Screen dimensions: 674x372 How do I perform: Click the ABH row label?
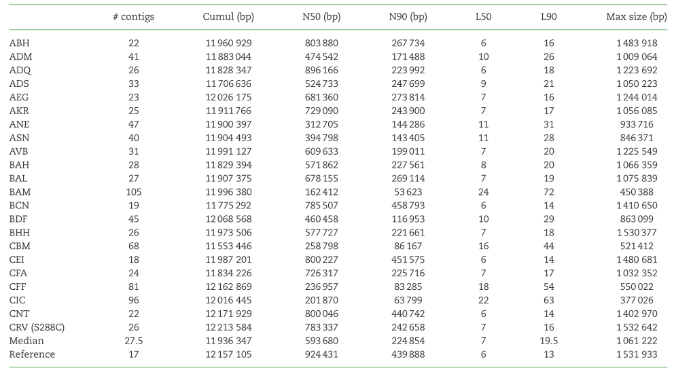(19, 43)
